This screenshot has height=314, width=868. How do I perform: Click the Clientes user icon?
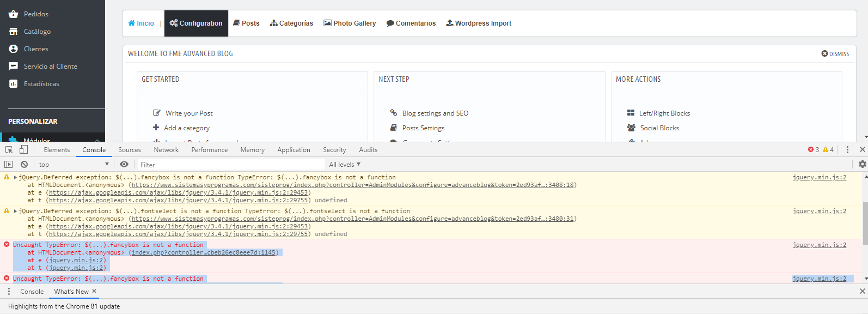tap(13, 49)
